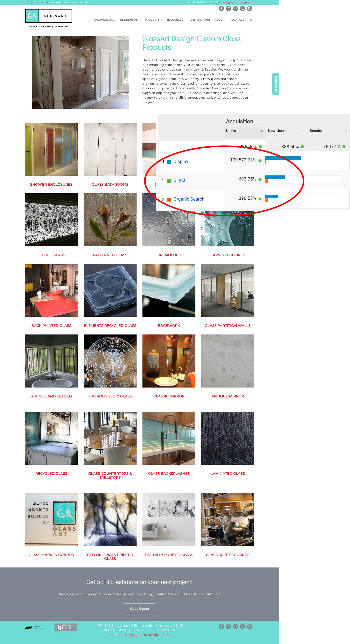Open the Shower Enclosures link
The width and height of the screenshot is (350, 644).
point(51,184)
